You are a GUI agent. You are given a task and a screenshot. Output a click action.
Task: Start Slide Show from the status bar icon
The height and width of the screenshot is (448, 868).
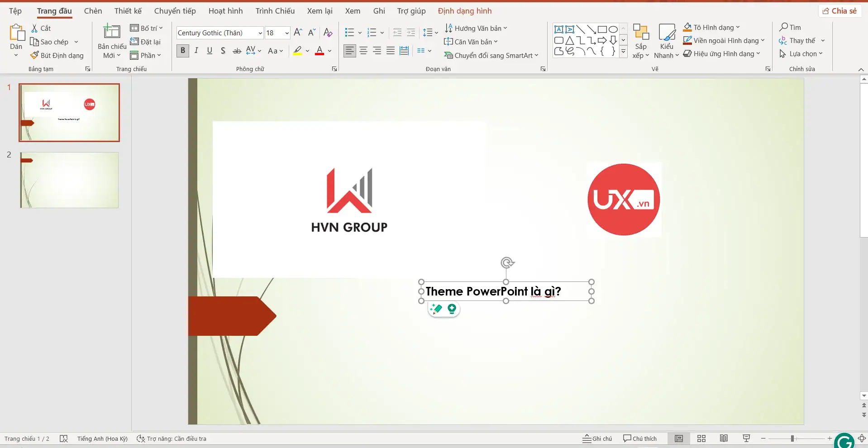(746, 438)
